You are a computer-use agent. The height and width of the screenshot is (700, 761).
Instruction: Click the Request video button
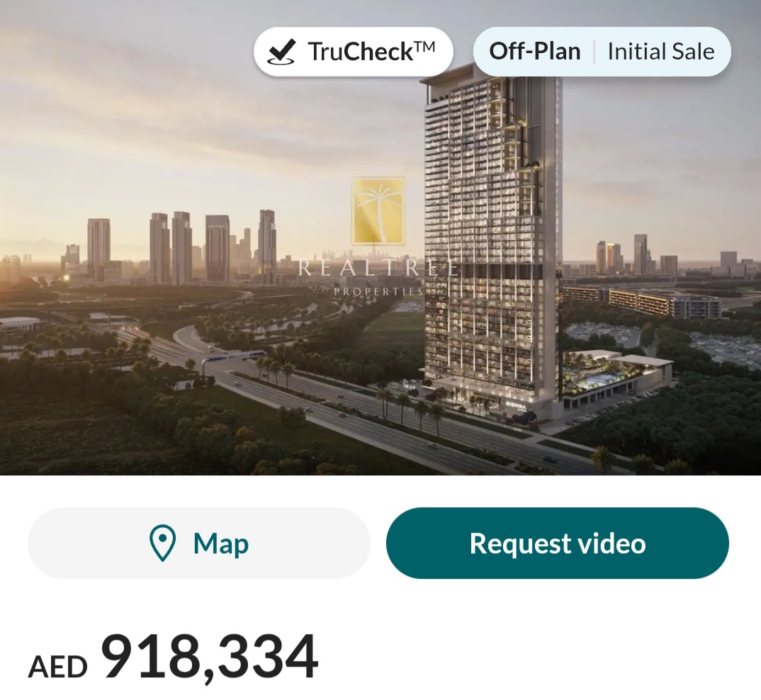[557, 543]
